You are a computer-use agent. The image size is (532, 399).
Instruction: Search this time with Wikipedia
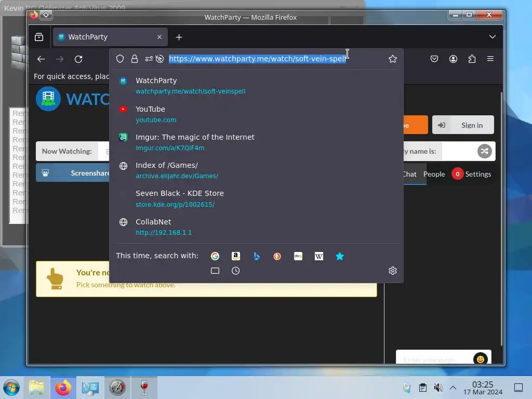click(x=319, y=256)
